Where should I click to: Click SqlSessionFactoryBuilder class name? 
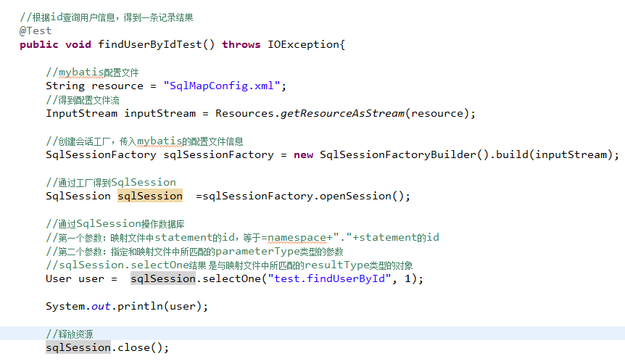[398, 154]
